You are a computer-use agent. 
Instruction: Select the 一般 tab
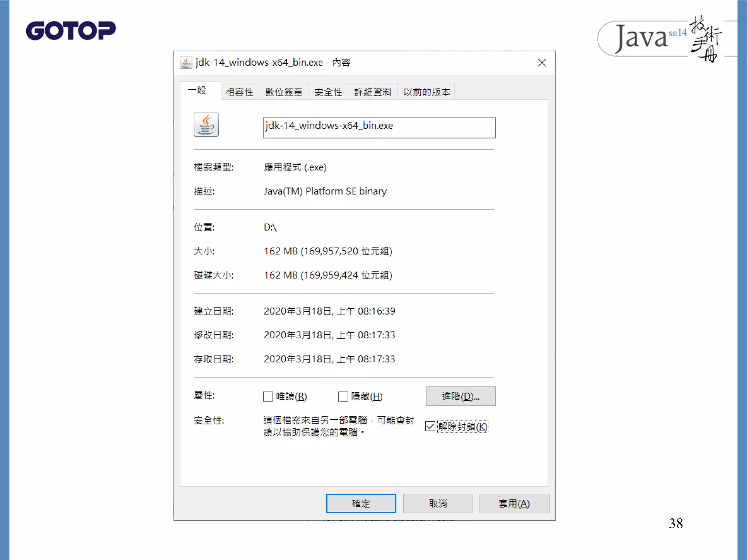coord(197,90)
